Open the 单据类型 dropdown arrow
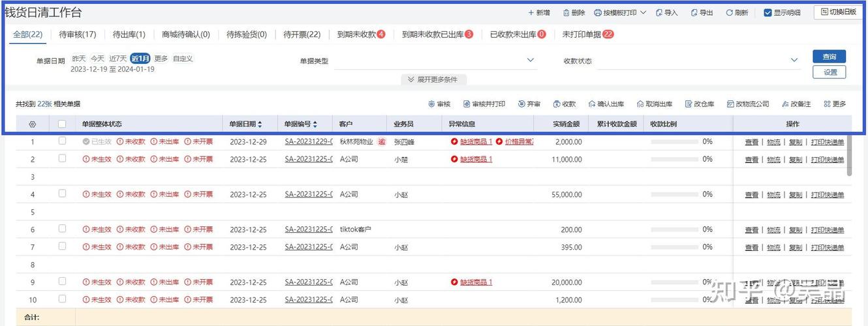 click(531, 60)
